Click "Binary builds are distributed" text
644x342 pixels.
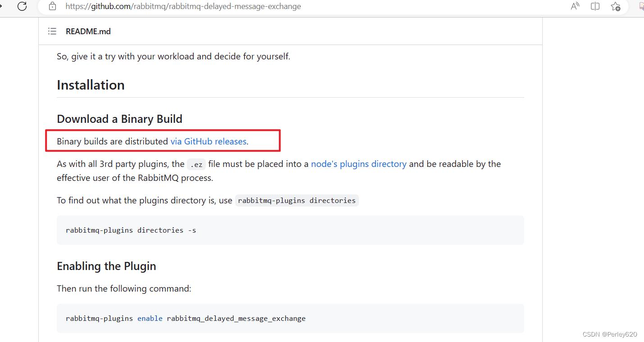(112, 141)
